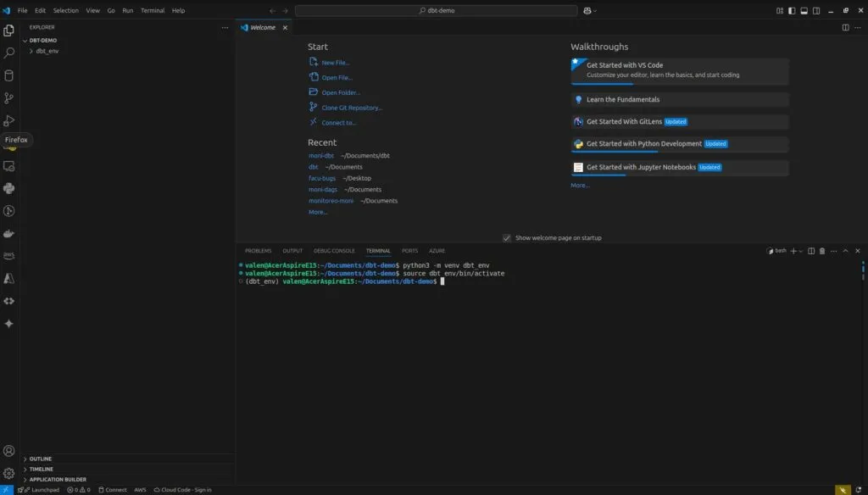Viewport: 868px width, 495px height.
Task: Click the dbt-demo command center search box
Action: 437,10
